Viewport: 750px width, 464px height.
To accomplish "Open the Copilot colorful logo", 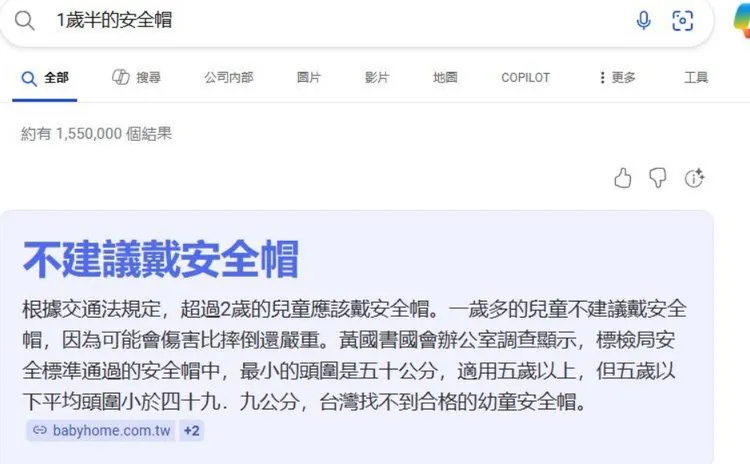I will coord(742,22).
